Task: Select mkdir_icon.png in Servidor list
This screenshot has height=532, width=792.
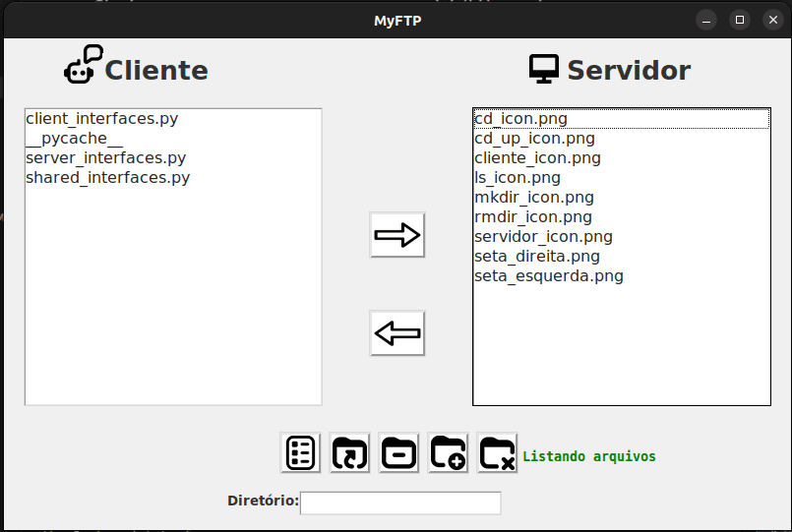Action: click(x=622, y=198)
